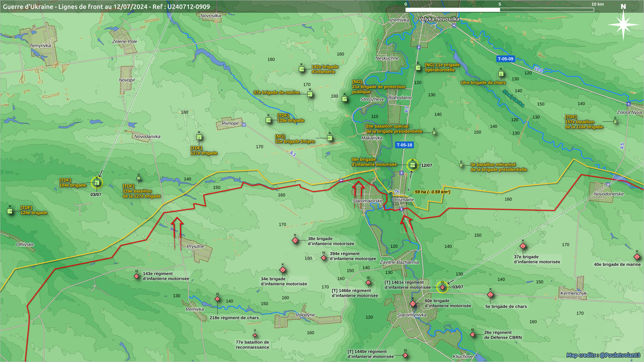Click the Velyka Novosilka town label
This screenshot has height=362, width=644.
pos(439,19)
